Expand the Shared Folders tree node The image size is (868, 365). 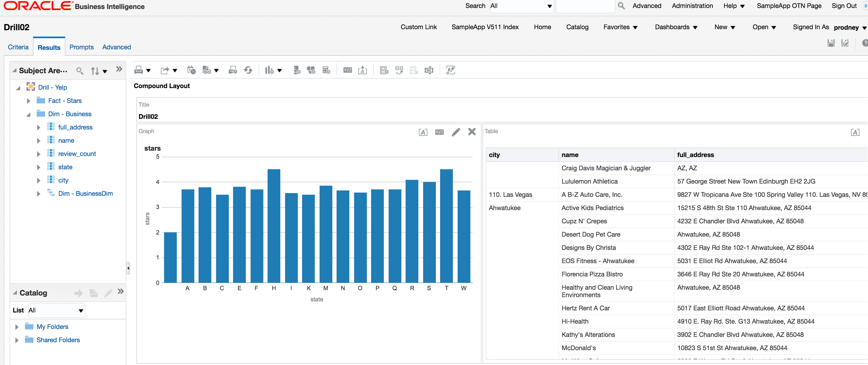17,340
